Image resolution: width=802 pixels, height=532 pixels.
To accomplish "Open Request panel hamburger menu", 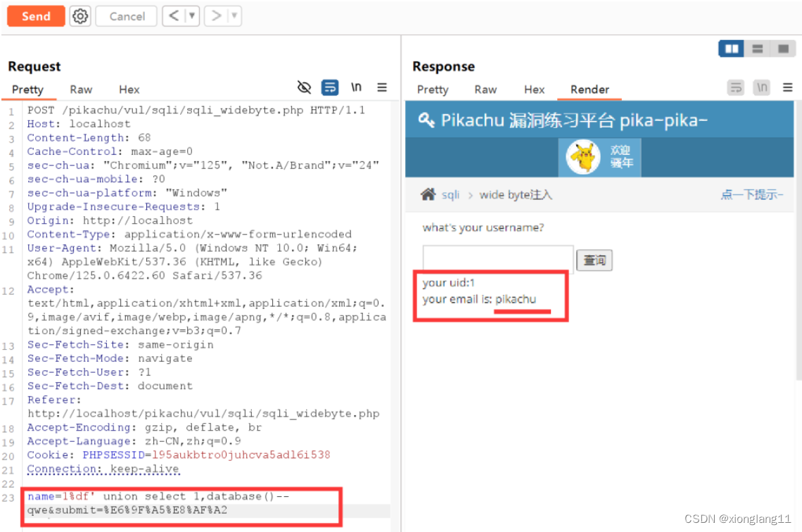I will point(382,87).
